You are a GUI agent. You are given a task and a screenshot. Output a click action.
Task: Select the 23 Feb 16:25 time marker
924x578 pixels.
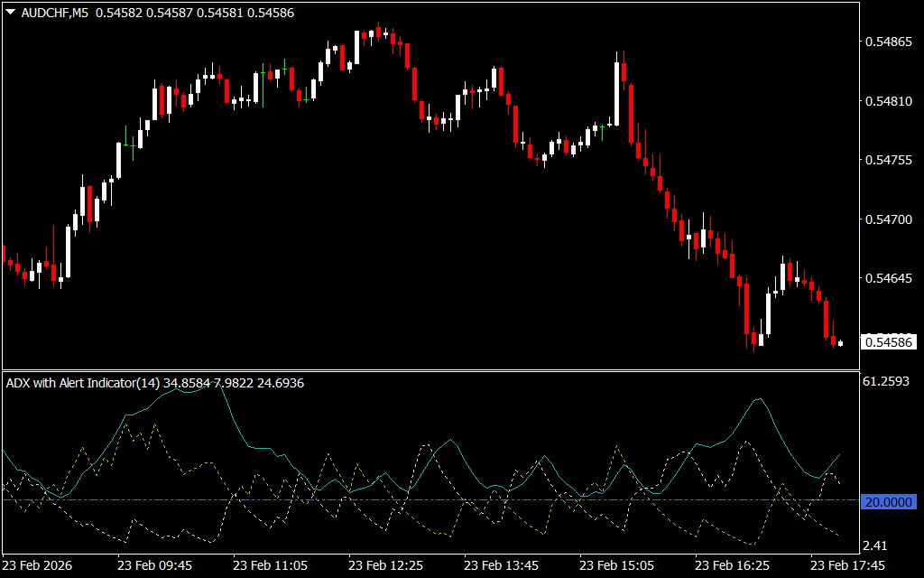click(x=732, y=565)
